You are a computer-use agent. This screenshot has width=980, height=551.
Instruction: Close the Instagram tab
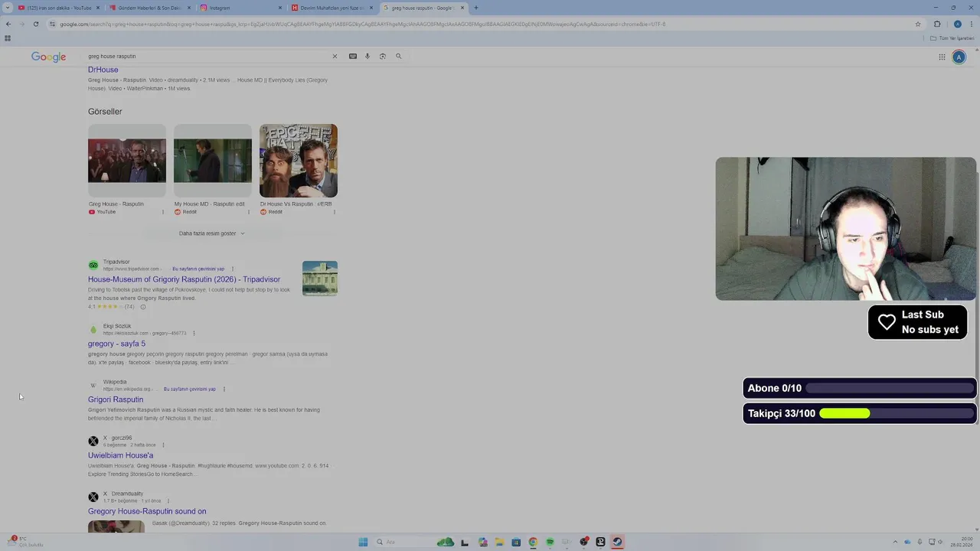[279, 8]
